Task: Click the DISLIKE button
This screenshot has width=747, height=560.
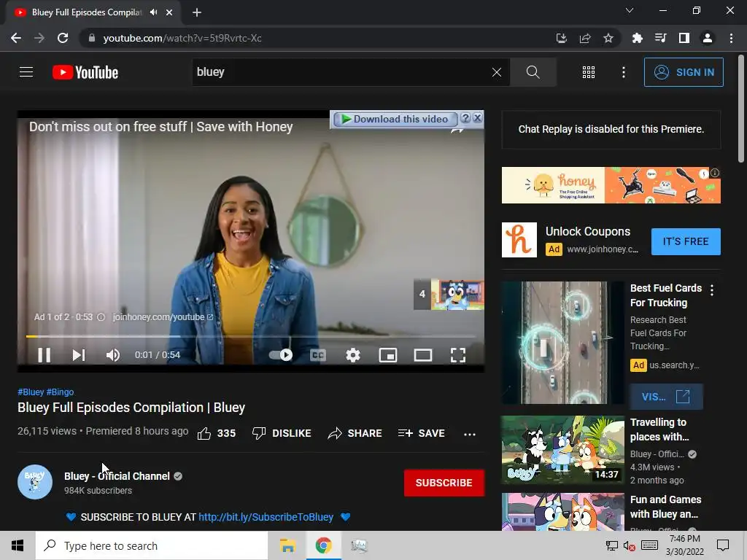Action: (282, 433)
